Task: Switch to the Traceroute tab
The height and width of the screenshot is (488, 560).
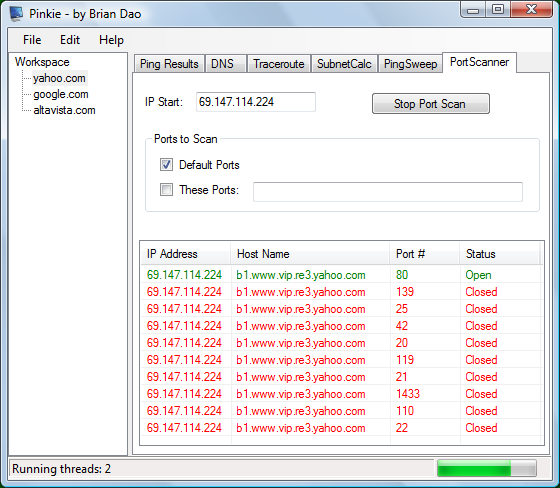Action: [x=279, y=64]
